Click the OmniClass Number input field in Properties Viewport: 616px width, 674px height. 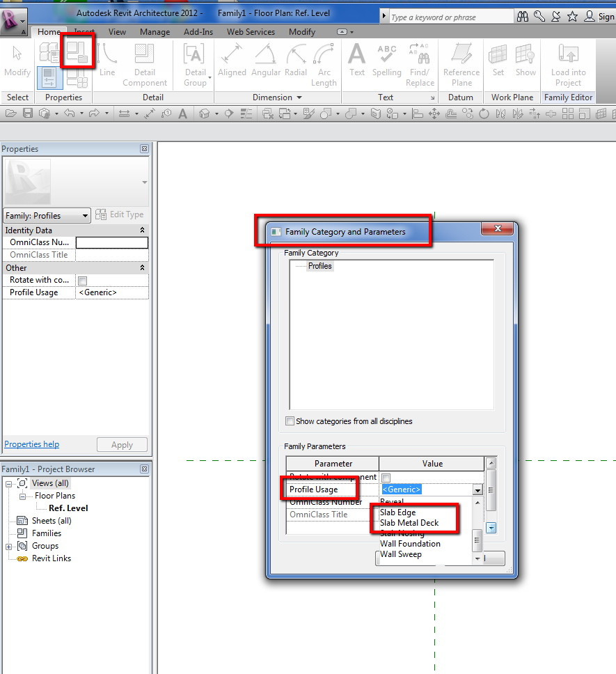coord(112,243)
